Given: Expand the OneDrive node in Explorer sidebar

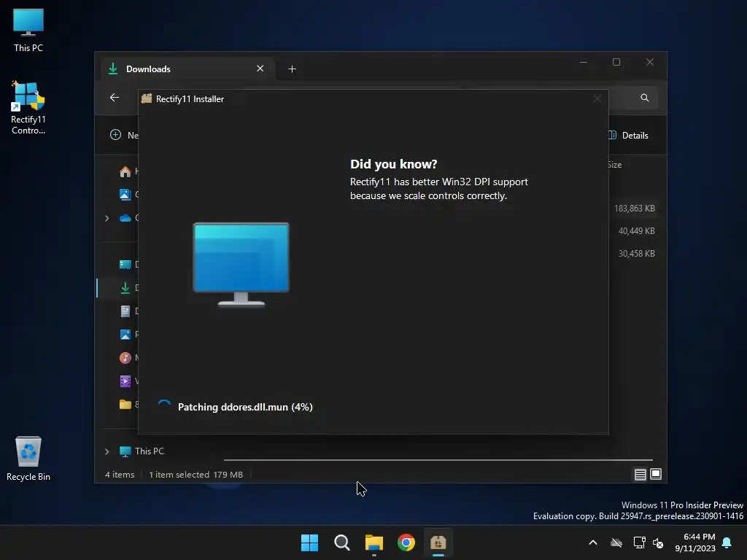Looking at the screenshot, I should [107, 218].
